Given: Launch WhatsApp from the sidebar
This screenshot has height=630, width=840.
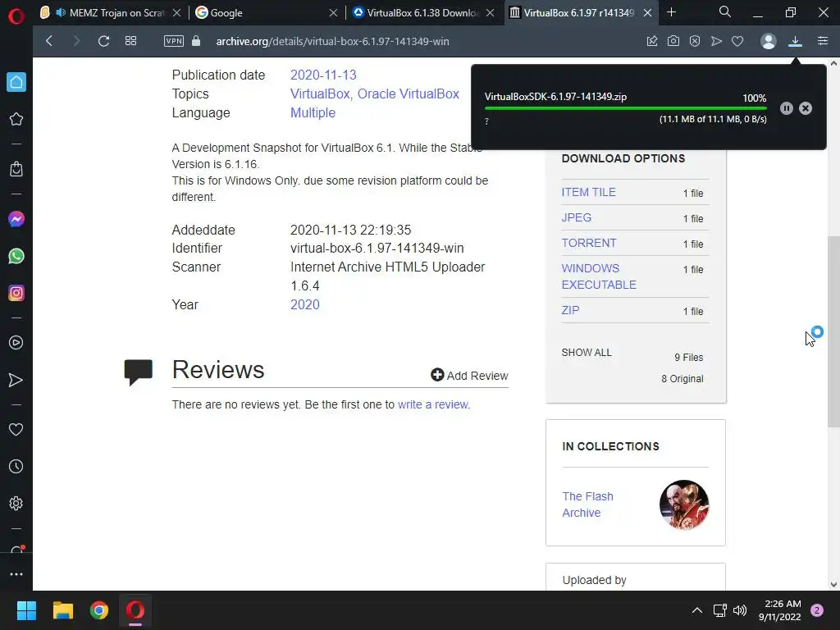Looking at the screenshot, I should [x=16, y=256].
